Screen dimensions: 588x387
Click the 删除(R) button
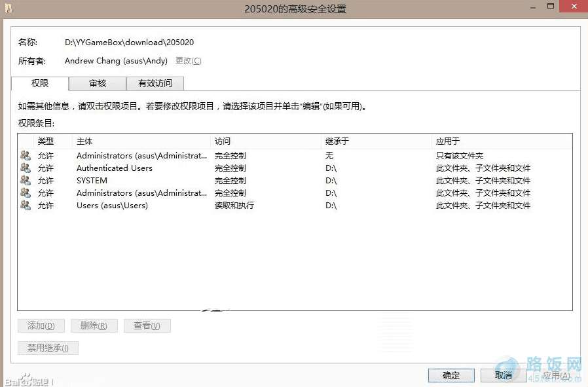click(94, 326)
